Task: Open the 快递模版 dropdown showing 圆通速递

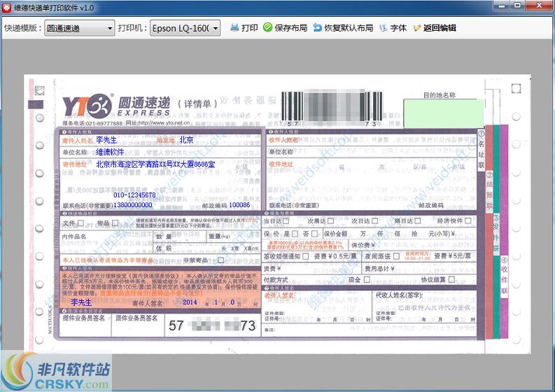Action: [79, 28]
